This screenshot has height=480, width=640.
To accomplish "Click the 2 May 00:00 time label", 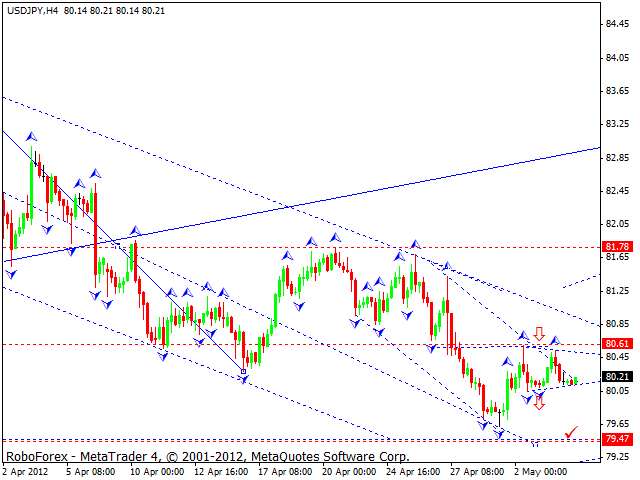I will [x=541, y=472].
